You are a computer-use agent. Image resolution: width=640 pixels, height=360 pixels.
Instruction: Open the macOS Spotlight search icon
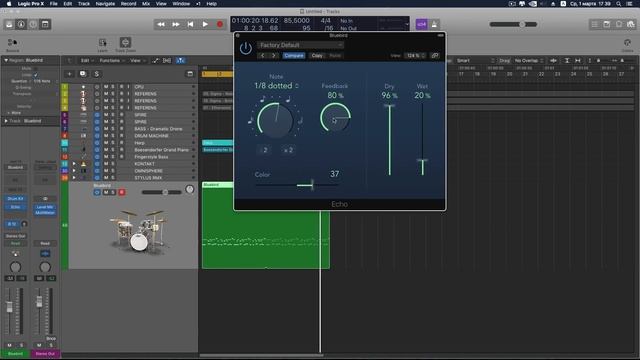[619, 4]
